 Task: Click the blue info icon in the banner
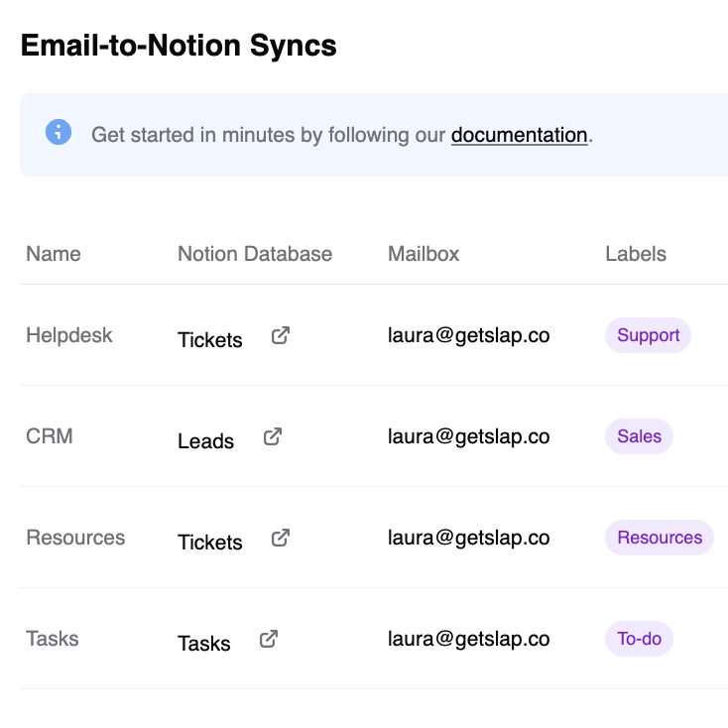[x=59, y=132]
